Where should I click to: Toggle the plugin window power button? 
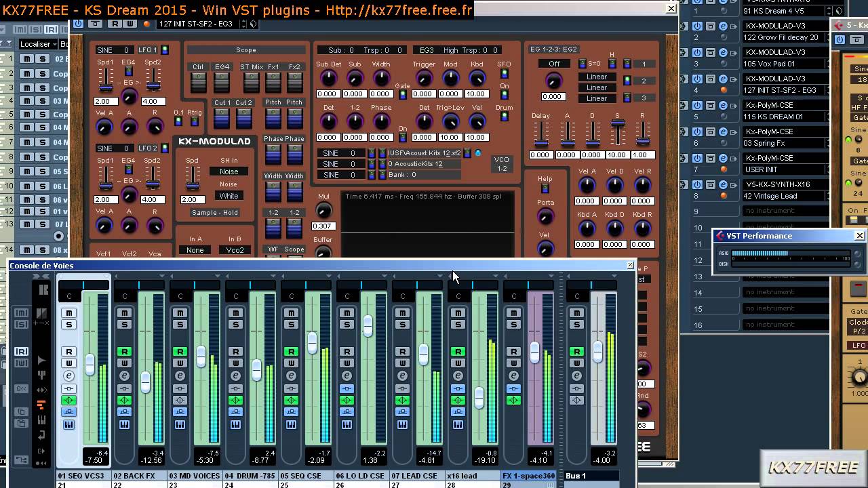[78, 24]
